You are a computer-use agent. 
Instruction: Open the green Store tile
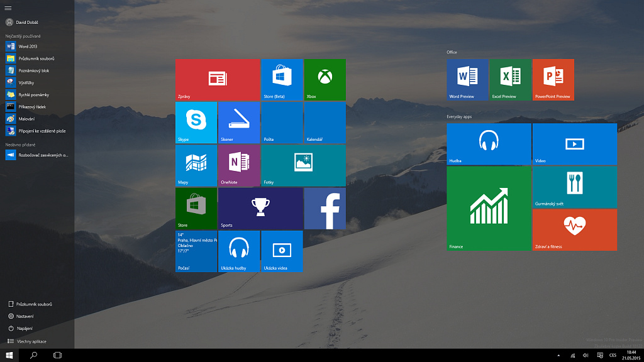click(x=196, y=209)
